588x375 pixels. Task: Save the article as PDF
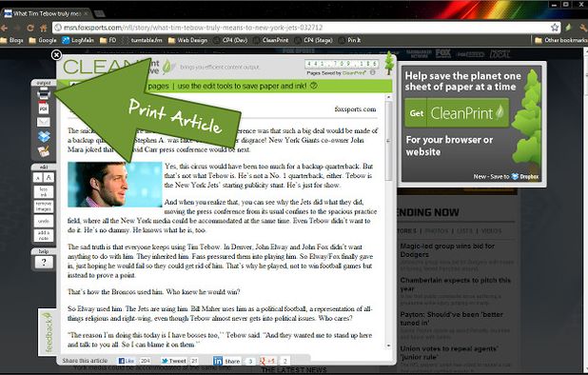pyautogui.click(x=44, y=108)
